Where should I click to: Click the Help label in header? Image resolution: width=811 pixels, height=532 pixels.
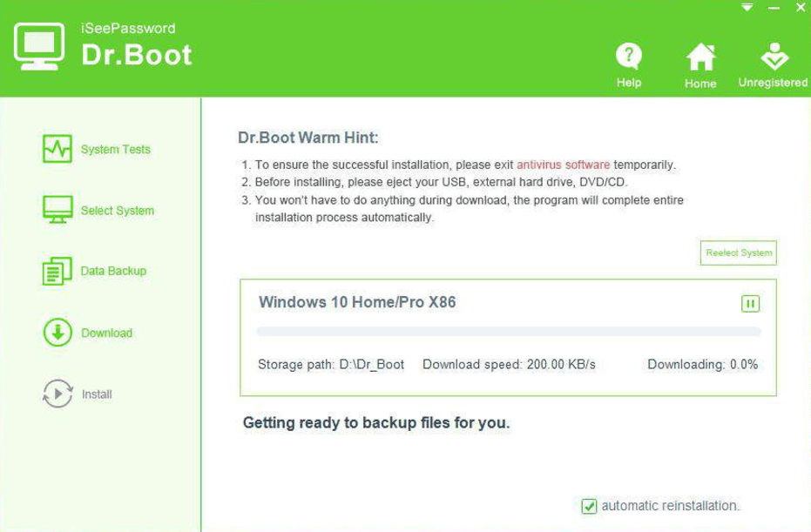click(x=628, y=83)
